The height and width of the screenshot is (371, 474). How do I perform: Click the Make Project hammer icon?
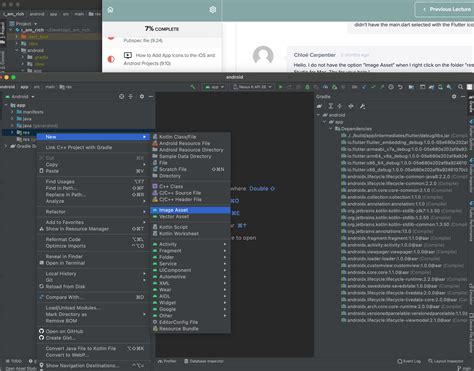pos(193,87)
